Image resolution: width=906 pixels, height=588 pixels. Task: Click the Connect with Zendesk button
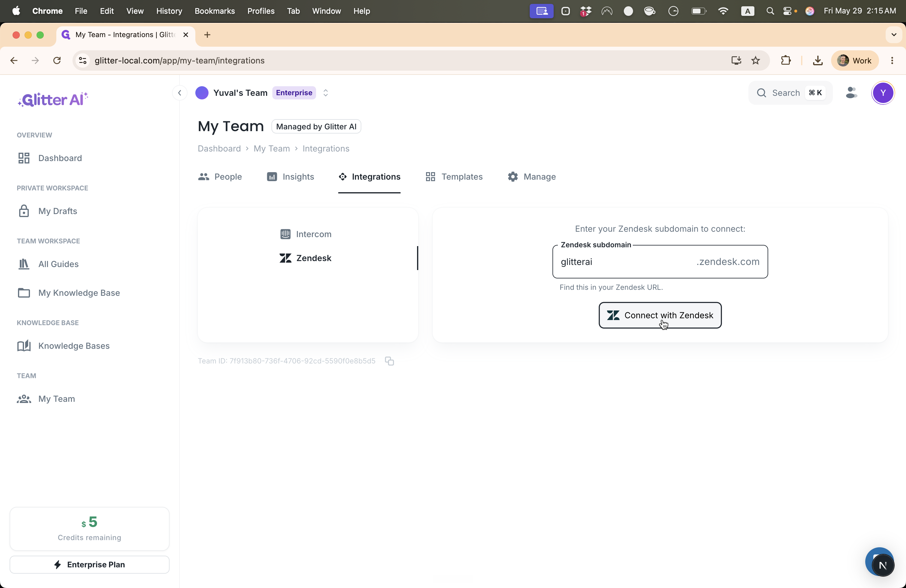(660, 315)
